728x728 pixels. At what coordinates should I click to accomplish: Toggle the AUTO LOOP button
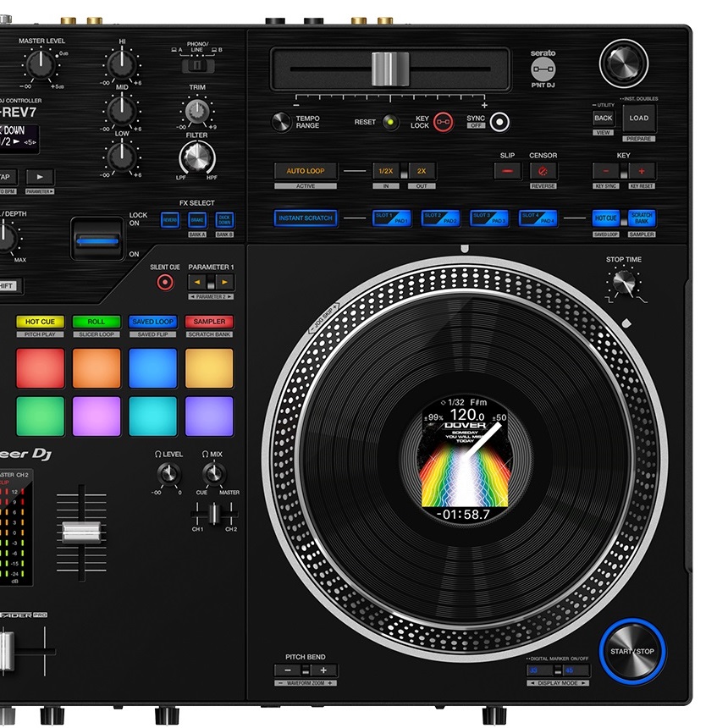coord(306,171)
